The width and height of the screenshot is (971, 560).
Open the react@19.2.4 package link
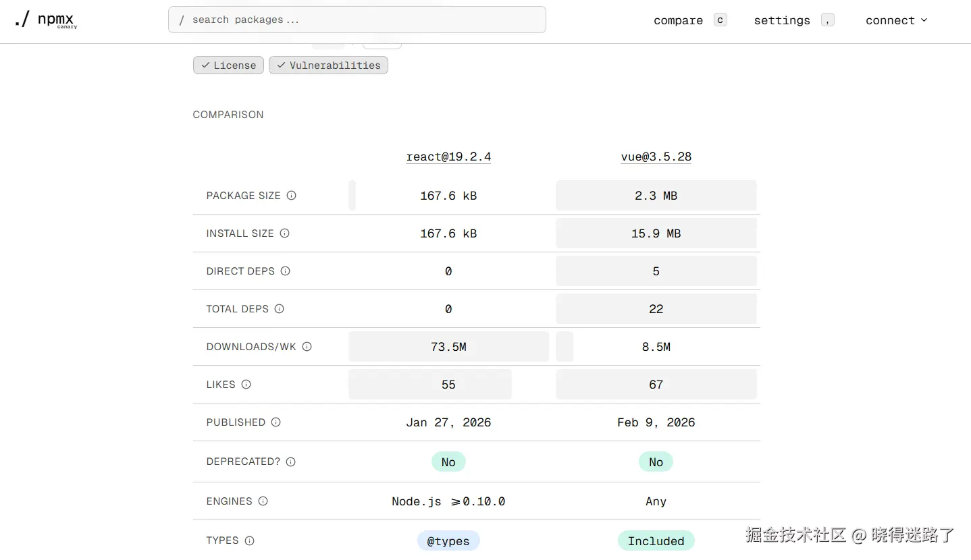448,157
